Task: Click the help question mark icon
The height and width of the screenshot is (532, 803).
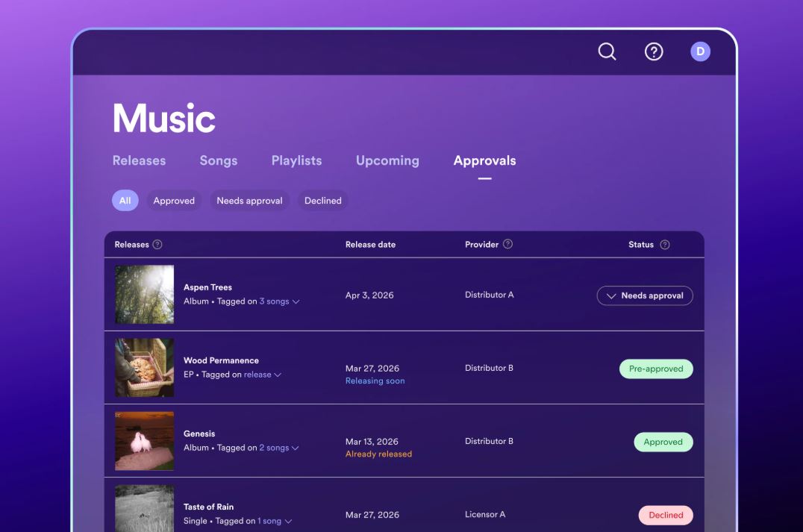Action: click(653, 51)
